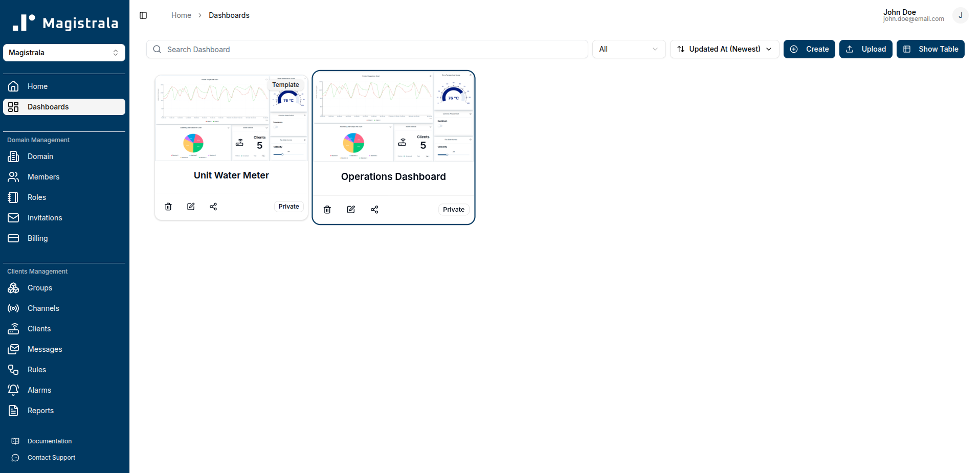
Task: Open the Documentation link
Action: [49, 441]
